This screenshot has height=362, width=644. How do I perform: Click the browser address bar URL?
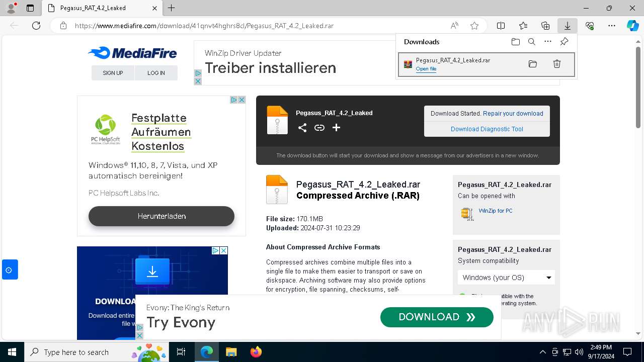[x=204, y=26]
